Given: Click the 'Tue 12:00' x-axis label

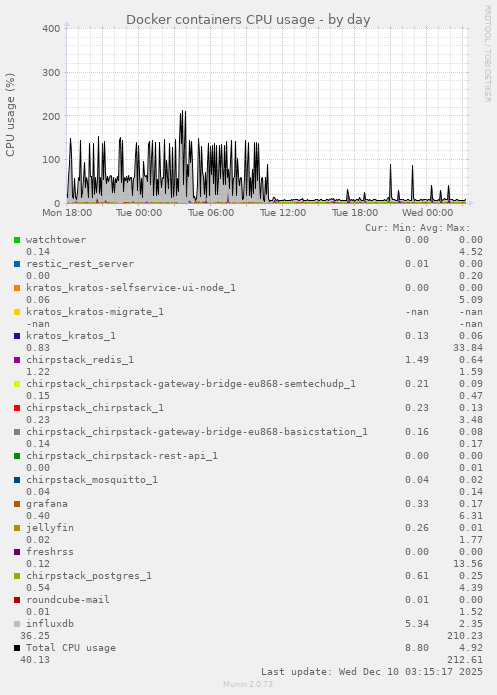Looking at the screenshot, I should click(x=283, y=213).
